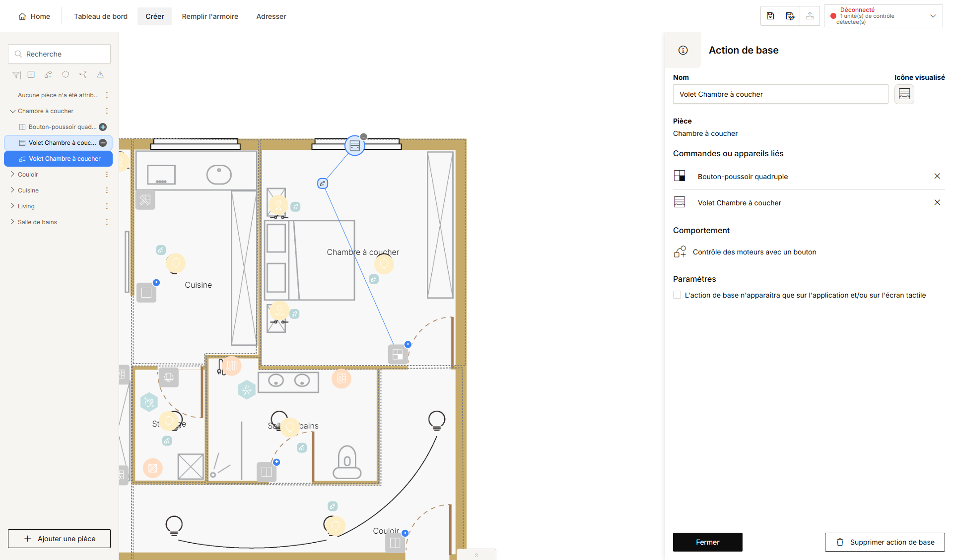
Task: Click Ajouter une pièce button
Action: click(x=60, y=539)
